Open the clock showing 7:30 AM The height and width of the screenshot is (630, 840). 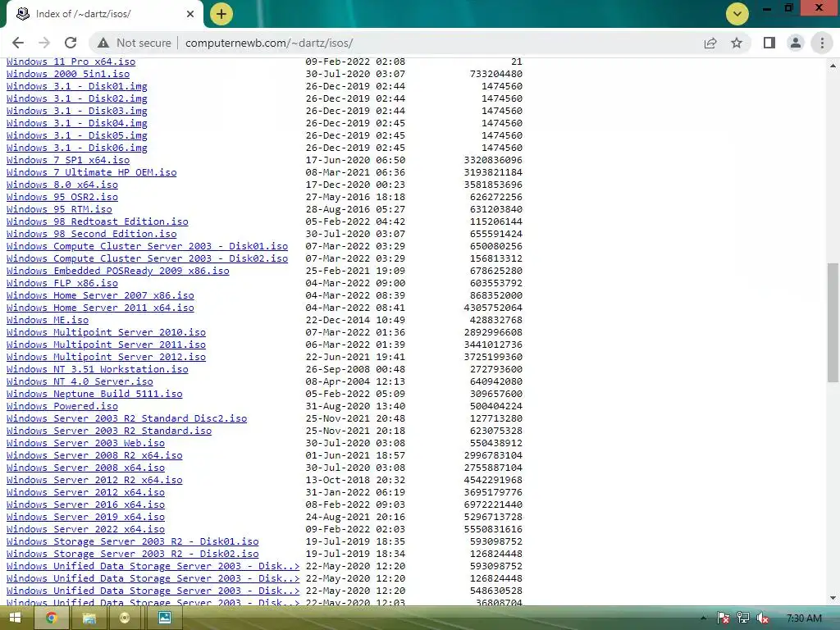(x=804, y=619)
